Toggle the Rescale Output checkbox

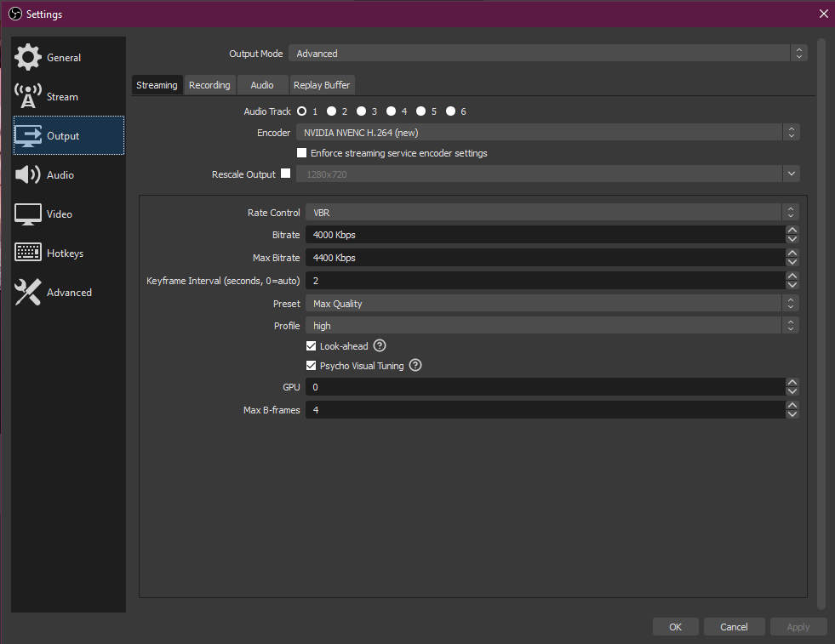coord(286,173)
